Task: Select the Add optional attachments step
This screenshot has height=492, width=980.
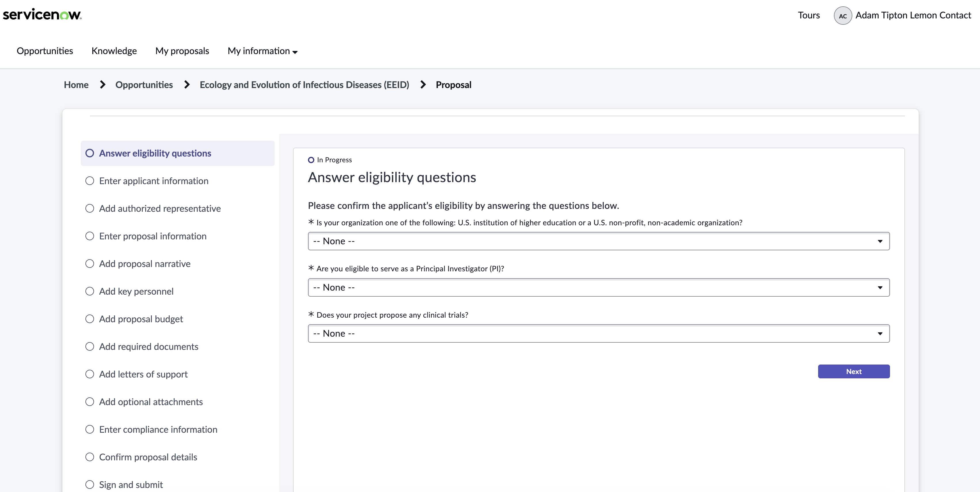Action: pos(177,402)
